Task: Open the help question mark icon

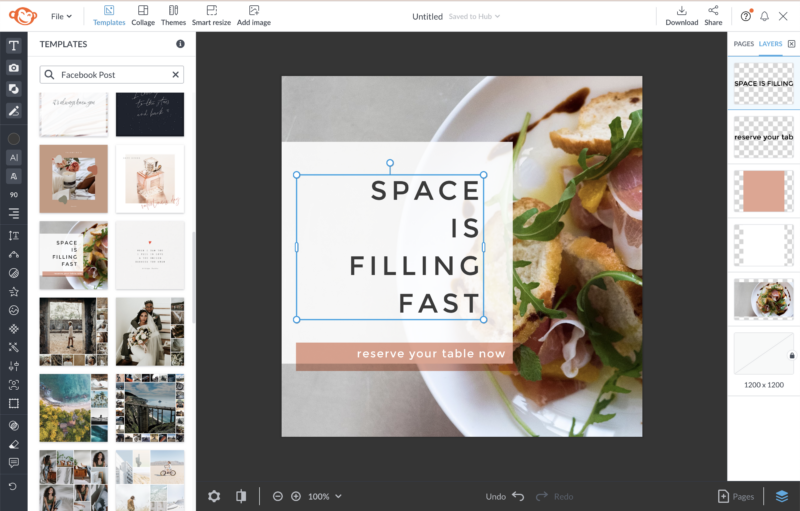Action: (746, 16)
